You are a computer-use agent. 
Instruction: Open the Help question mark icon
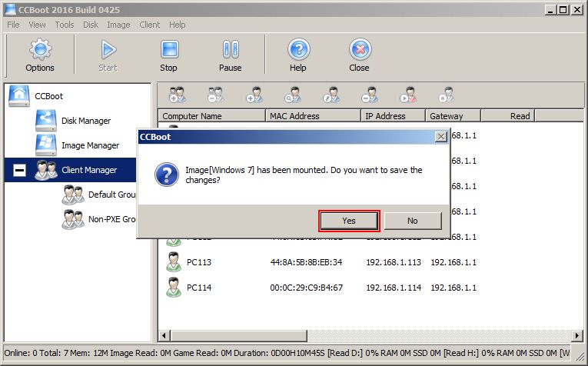298,49
